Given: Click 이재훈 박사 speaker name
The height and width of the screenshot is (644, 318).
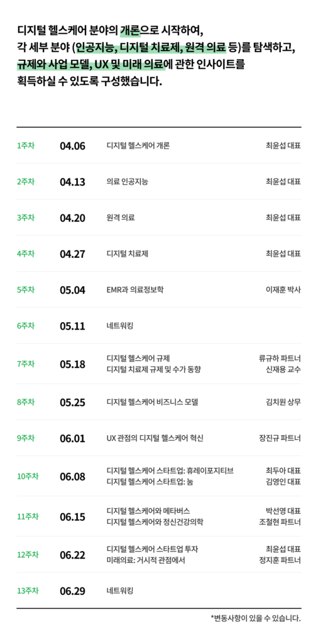Looking at the screenshot, I should click(283, 290).
